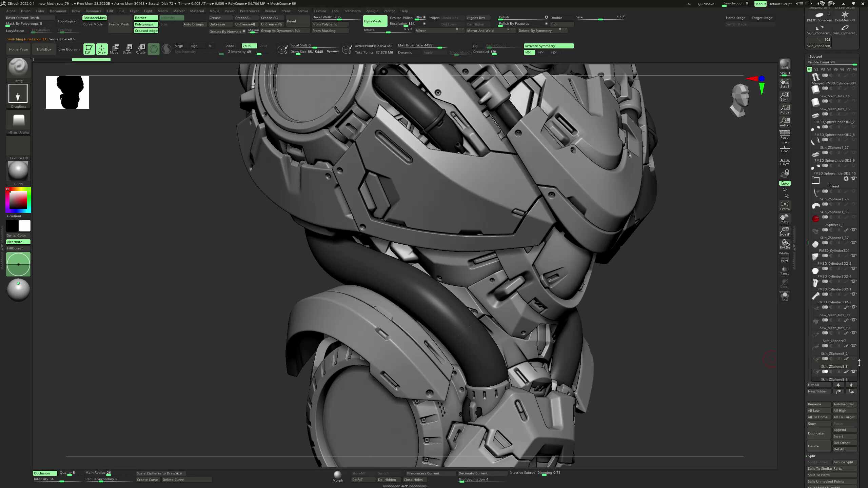Screen dimensions: 868x488
Task: Select the white secondary color swatch
Action: pyautogui.click(x=24, y=226)
